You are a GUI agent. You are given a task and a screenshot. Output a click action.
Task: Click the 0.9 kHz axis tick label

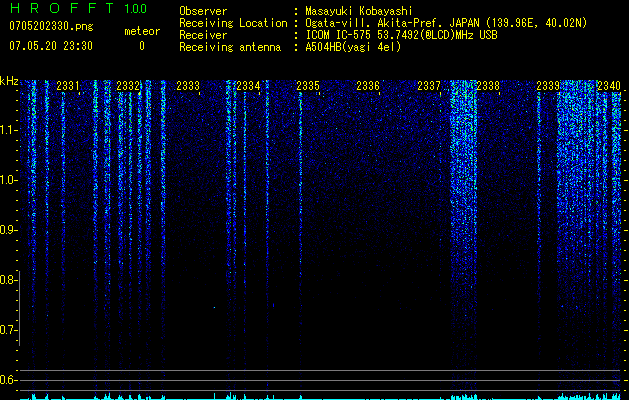click(8, 230)
